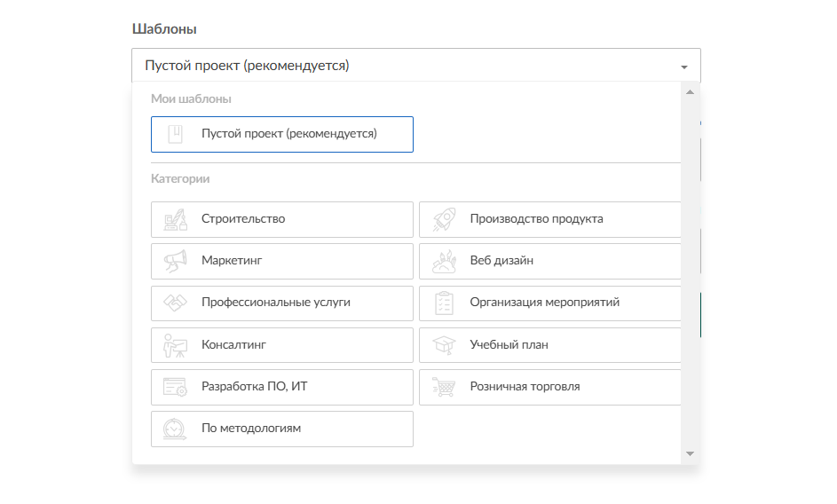The height and width of the screenshot is (504, 837).
Task: Click the event planning checklist icon
Action: pyautogui.click(x=444, y=303)
